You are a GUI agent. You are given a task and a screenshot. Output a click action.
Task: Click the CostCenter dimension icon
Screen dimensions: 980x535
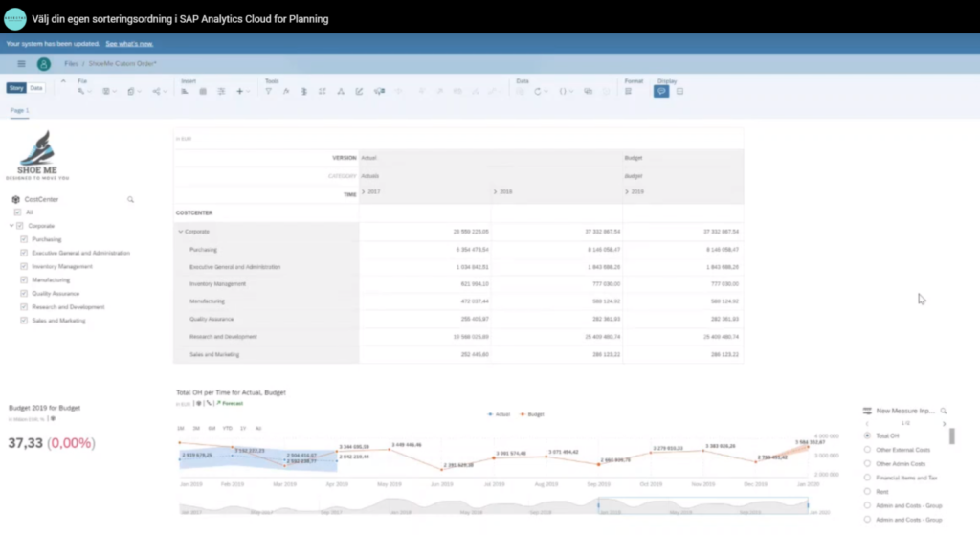pos(15,199)
